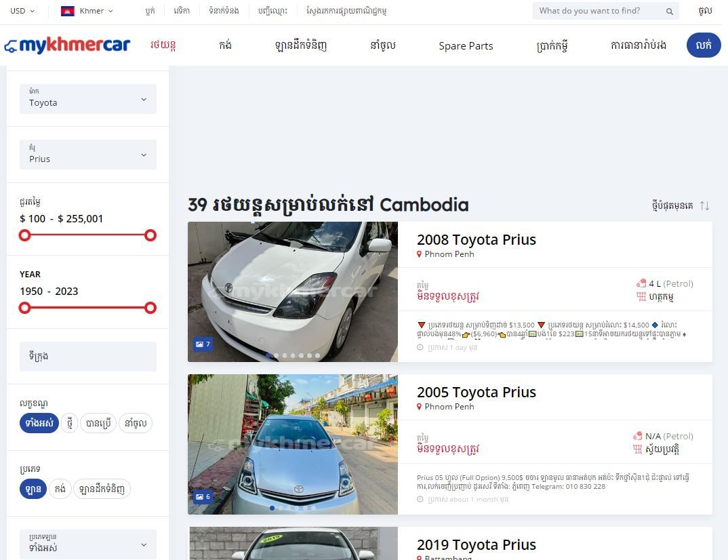Open the 'កង់' main nav item
Viewport: 728px width, 560px height.
coord(225,45)
